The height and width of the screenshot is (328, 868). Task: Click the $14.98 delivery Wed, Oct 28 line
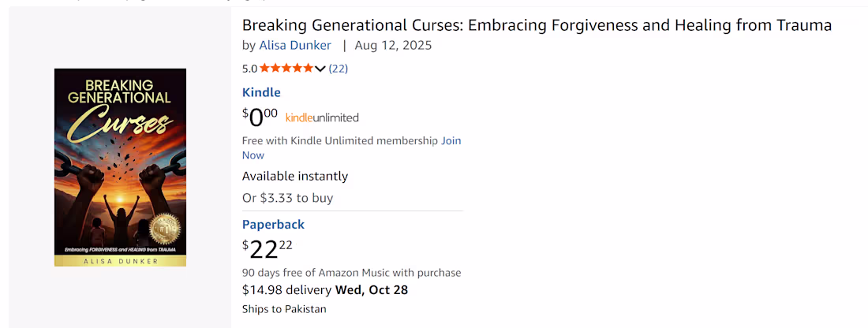click(x=325, y=290)
